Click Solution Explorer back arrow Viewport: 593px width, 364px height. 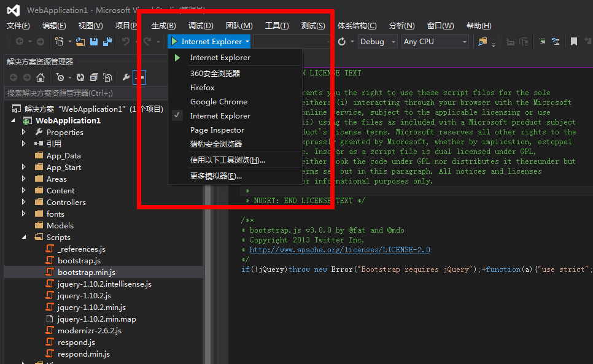pos(14,77)
